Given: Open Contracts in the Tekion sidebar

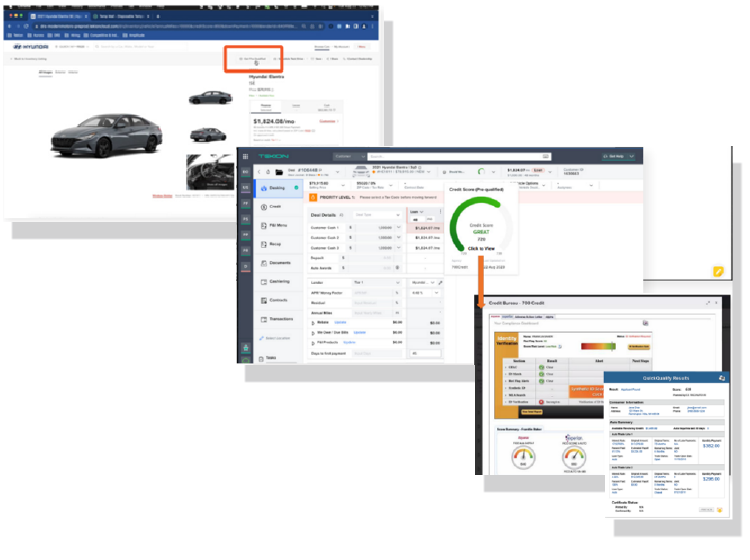Looking at the screenshot, I should coord(278,300).
